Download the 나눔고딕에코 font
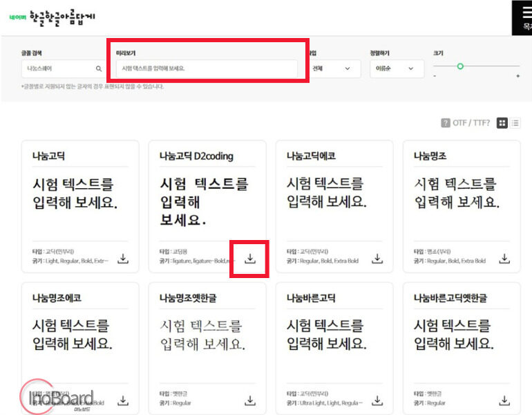The width and height of the screenshot is (532, 415). [377, 259]
